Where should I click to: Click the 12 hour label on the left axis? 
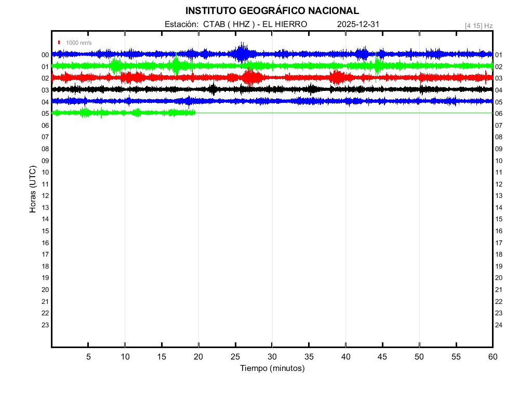45,196
